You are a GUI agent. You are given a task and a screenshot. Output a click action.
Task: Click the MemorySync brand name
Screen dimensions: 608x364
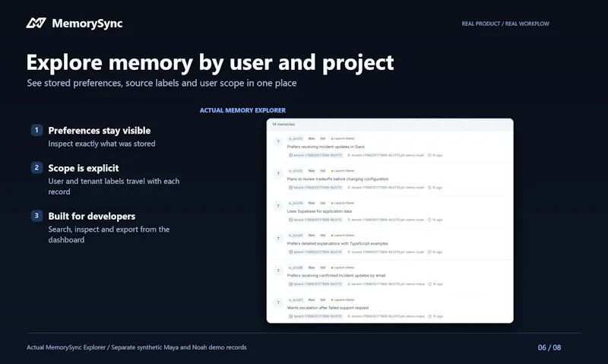pyautogui.click(x=87, y=24)
